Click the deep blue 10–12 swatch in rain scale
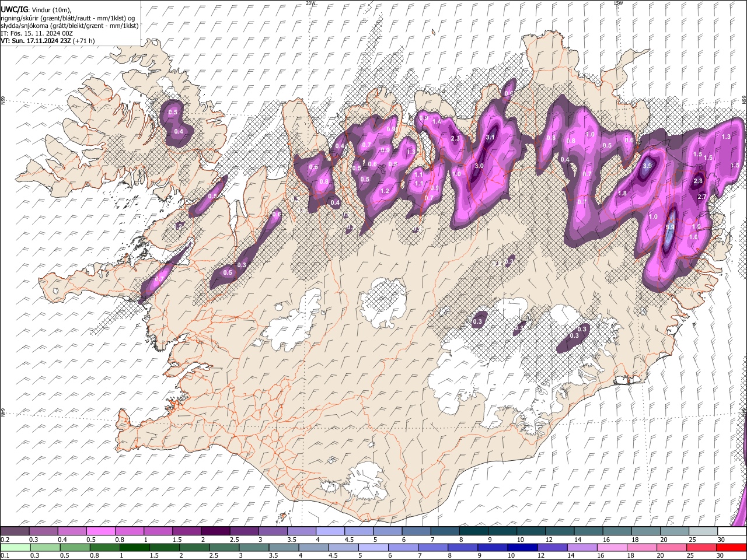This screenshot has width=747, height=560. click(522, 547)
